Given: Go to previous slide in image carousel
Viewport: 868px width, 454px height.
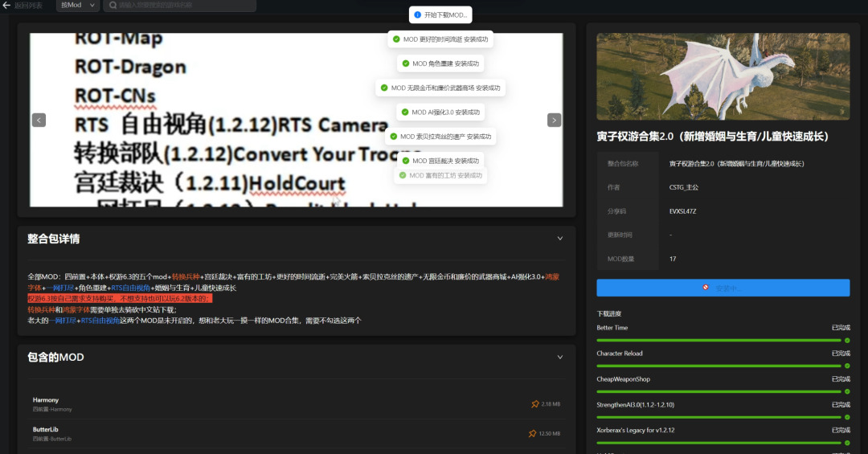Looking at the screenshot, I should [39, 120].
